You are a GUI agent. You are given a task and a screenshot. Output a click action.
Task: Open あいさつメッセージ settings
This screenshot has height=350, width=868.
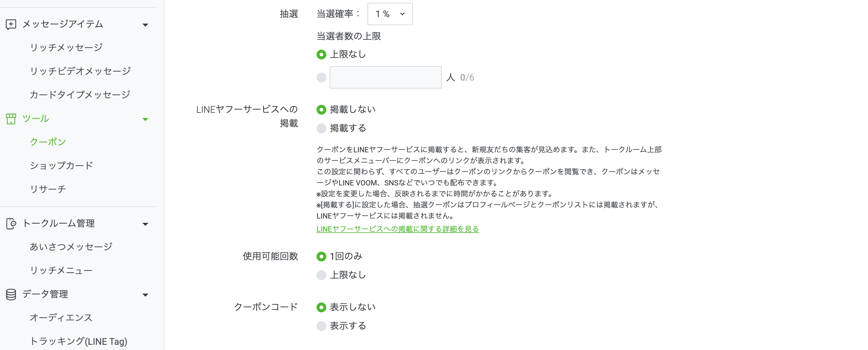click(71, 246)
